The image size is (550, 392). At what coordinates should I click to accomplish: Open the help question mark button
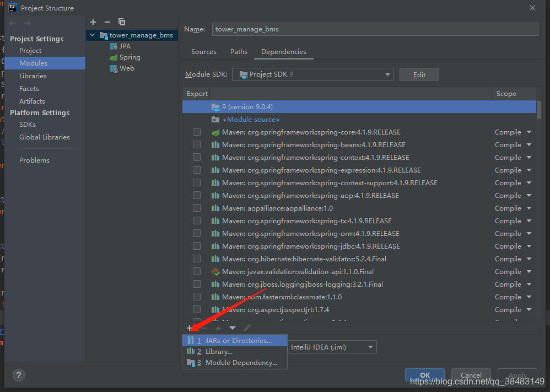click(19, 375)
